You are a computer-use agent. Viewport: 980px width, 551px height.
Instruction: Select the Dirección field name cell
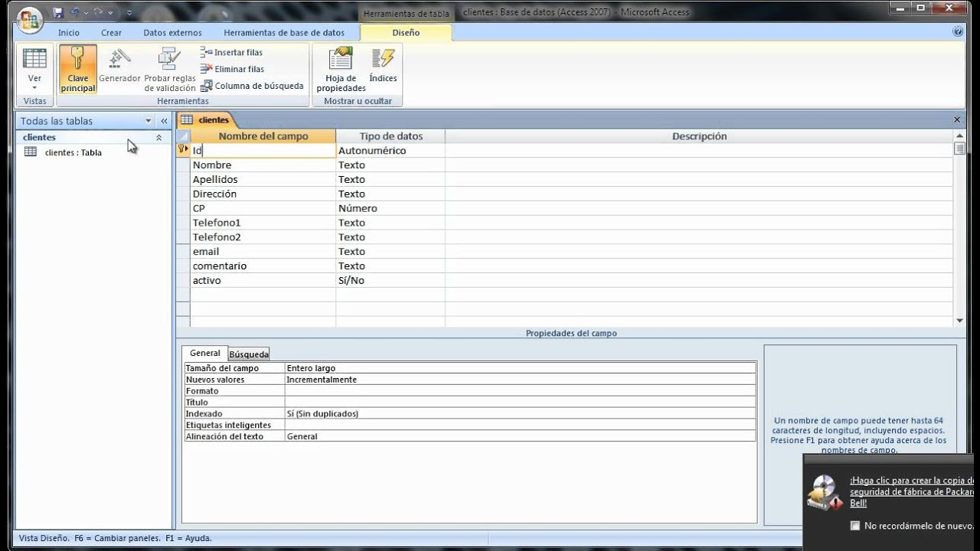263,194
